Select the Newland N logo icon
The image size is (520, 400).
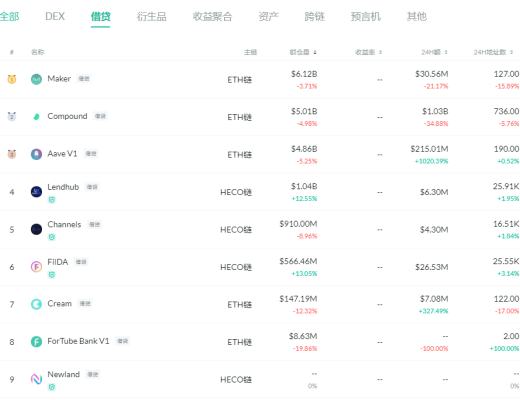coord(36,379)
